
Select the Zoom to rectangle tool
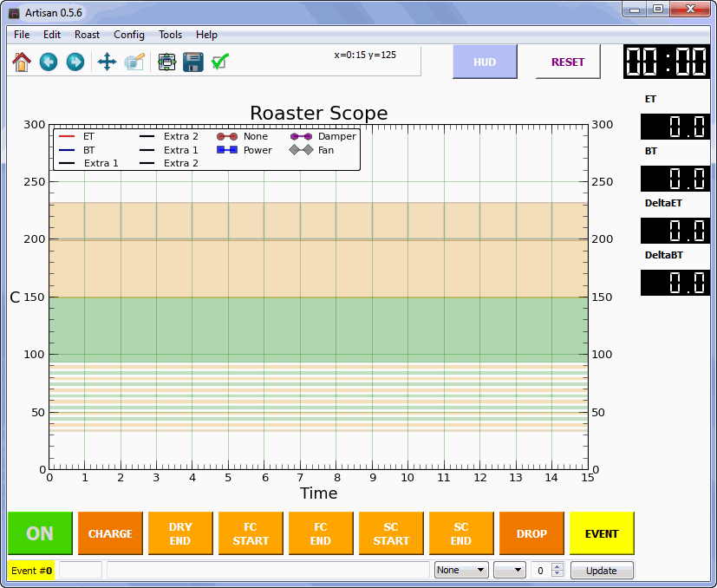(x=134, y=62)
